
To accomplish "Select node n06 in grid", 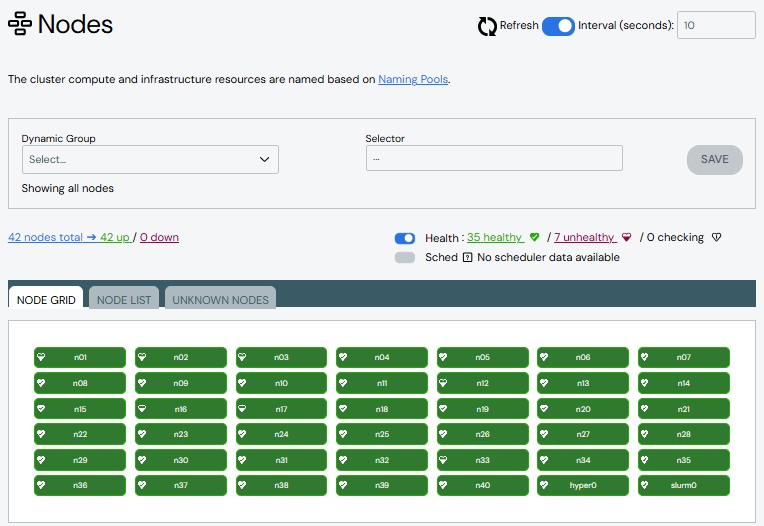I will [x=583, y=357].
